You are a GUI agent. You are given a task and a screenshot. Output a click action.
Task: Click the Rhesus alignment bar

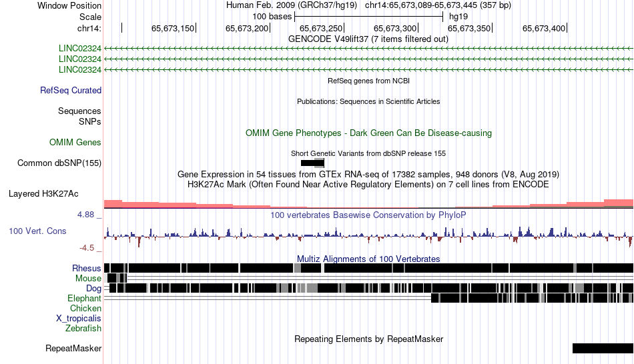[x=368, y=268]
